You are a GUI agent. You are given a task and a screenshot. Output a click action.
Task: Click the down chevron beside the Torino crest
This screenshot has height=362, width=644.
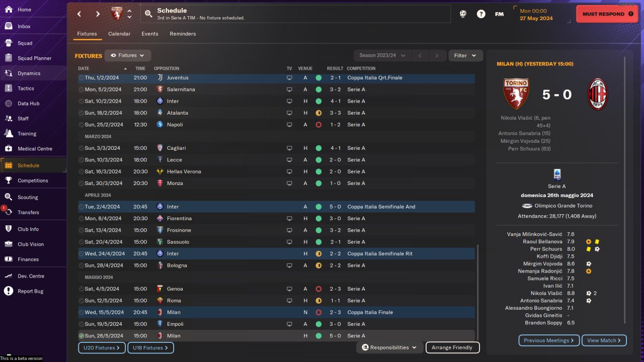129,17
